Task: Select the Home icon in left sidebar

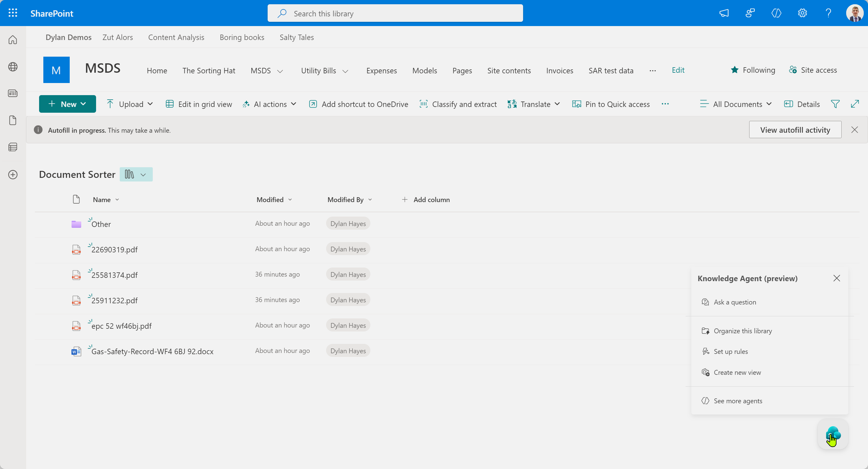Action: coord(12,39)
